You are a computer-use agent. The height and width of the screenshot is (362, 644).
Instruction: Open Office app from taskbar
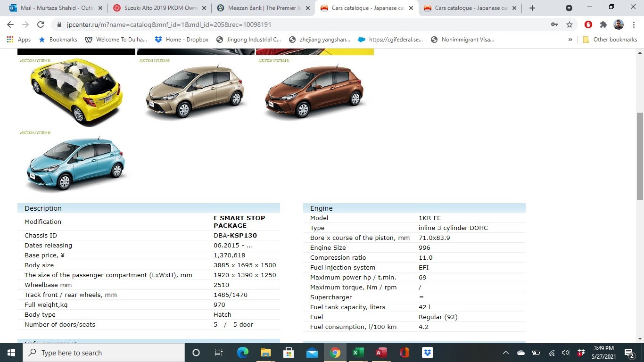(404, 353)
